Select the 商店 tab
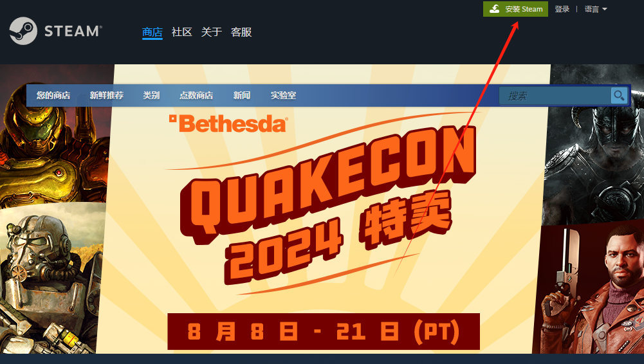 coord(152,32)
